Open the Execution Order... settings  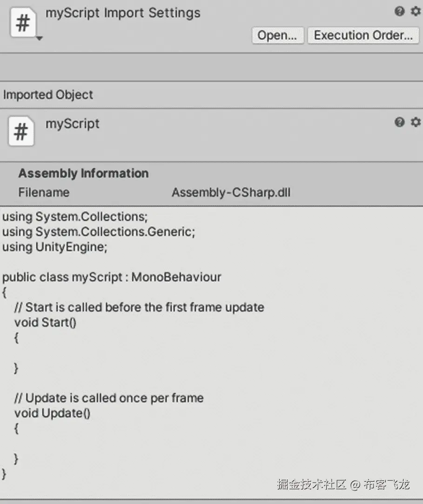coord(363,35)
